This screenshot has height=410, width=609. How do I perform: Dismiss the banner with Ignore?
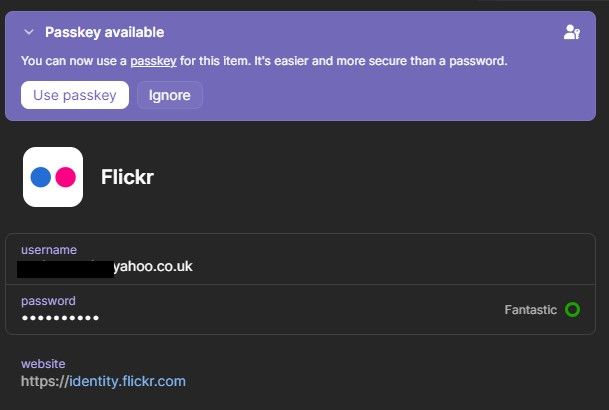[170, 96]
